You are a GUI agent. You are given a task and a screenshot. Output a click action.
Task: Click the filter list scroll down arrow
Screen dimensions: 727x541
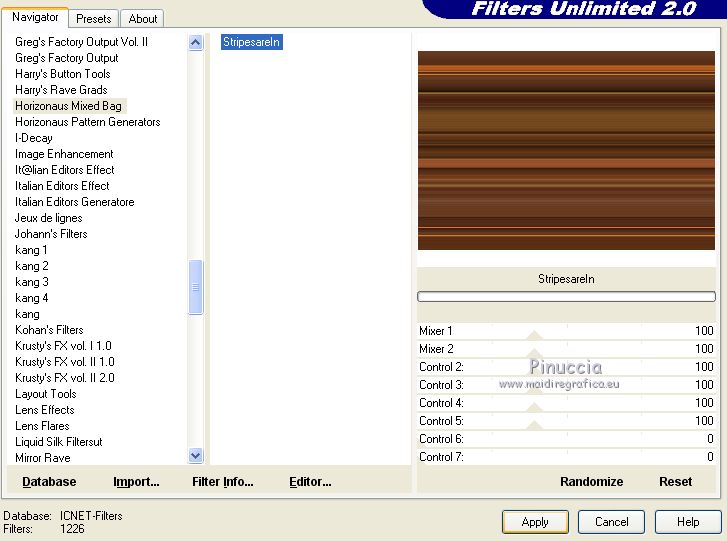(196, 456)
